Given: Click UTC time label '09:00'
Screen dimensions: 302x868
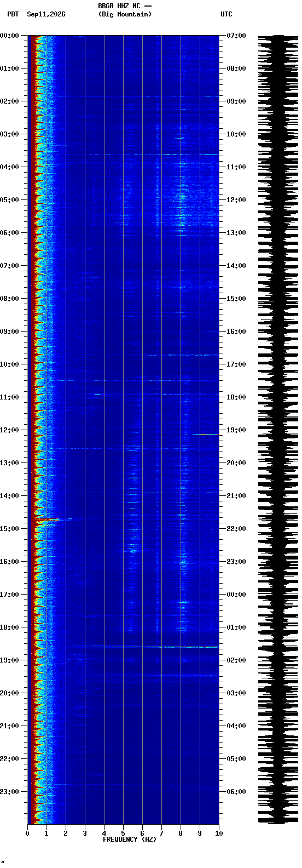Looking at the screenshot, I should pyautogui.click(x=236, y=101).
